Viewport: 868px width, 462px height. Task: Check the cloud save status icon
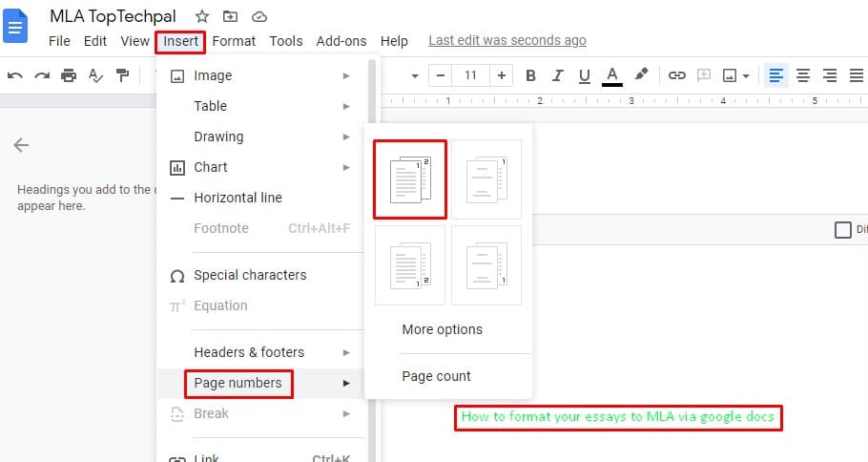[259, 17]
